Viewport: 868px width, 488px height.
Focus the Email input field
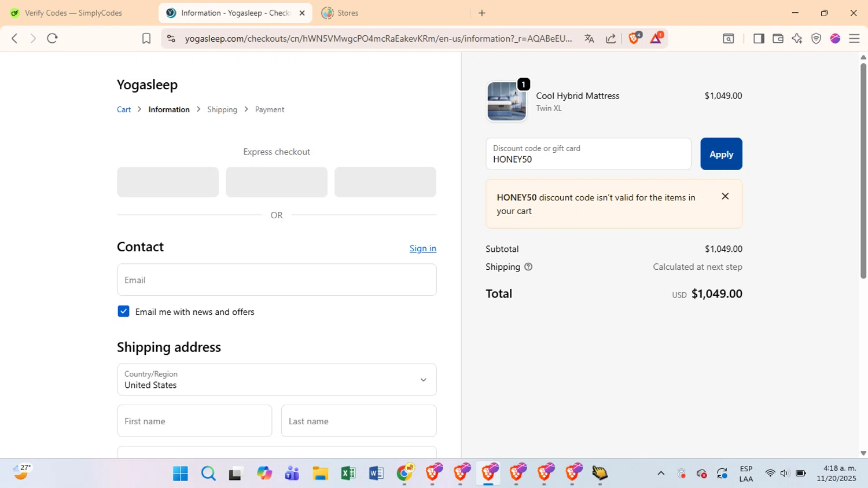(277, 280)
